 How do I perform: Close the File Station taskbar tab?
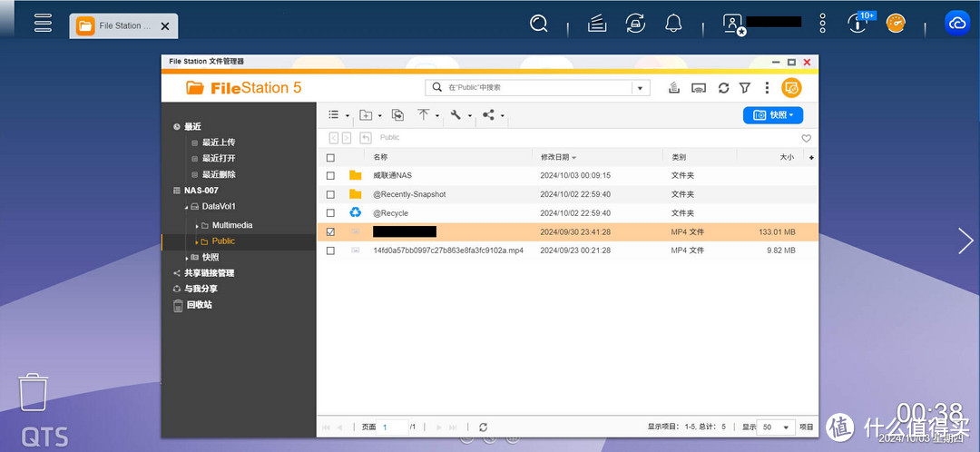click(165, 26)
